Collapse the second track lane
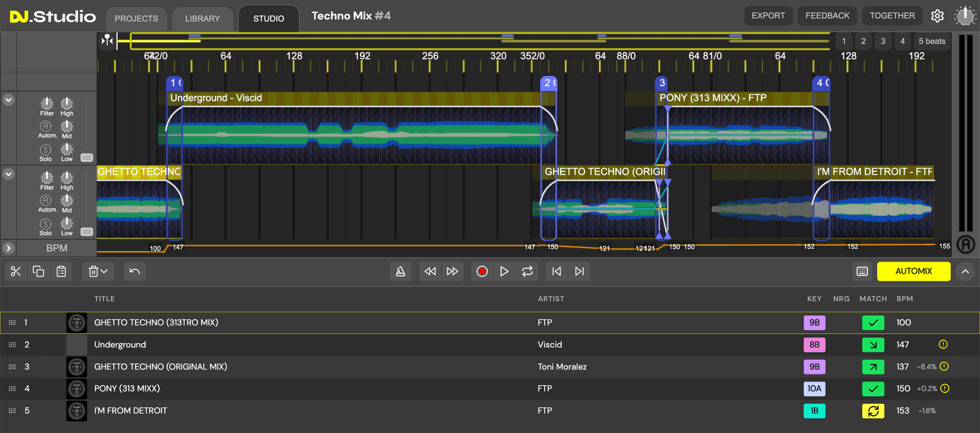 click(9, 174)
